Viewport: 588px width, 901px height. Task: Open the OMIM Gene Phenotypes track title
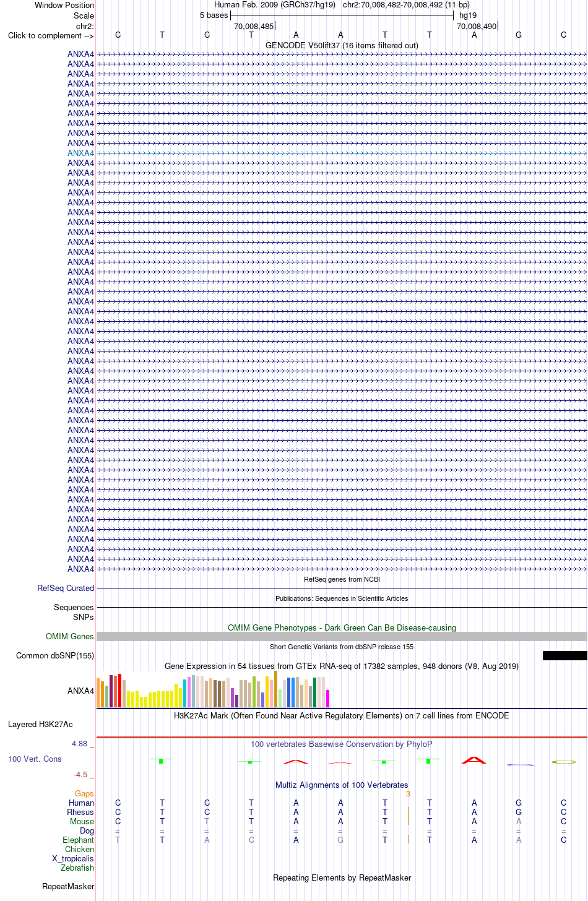[x=342, y=627]
